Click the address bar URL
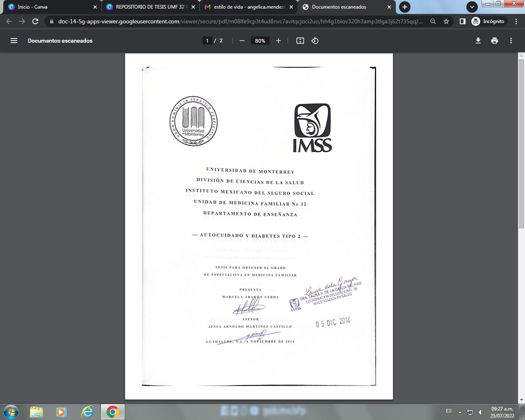The image size is (525, 420). (240, 21)
